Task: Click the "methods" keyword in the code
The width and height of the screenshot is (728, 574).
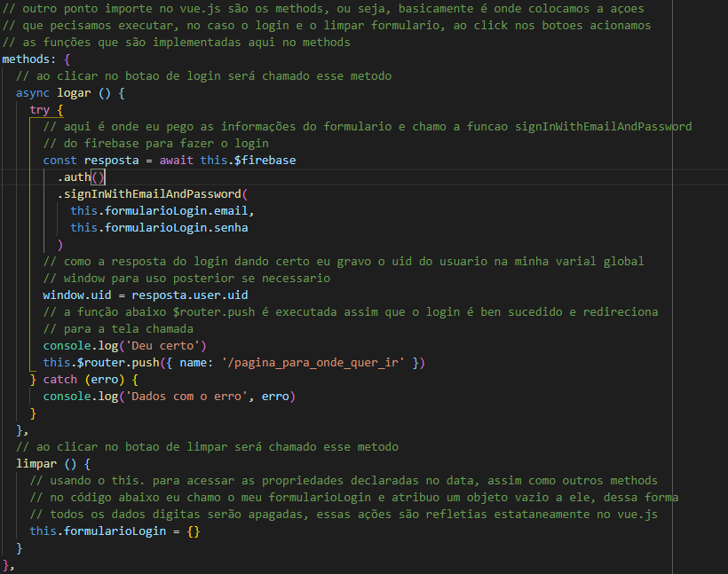Action: [28, 59]
